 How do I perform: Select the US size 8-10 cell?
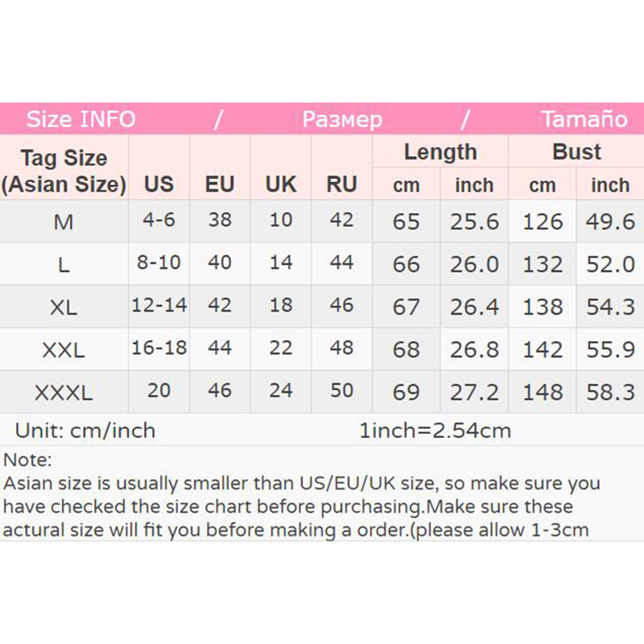(159, 263)
